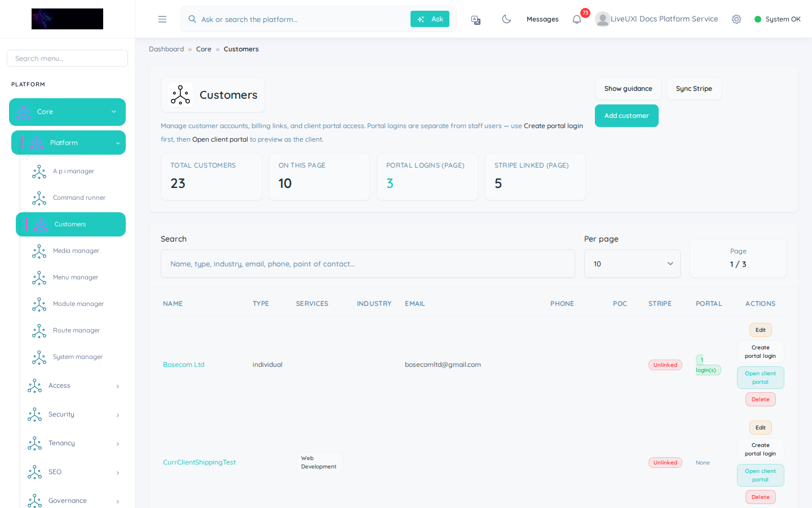Delete the Bosecom Ltd customer
812x508 pixels.
click(760, 400)
